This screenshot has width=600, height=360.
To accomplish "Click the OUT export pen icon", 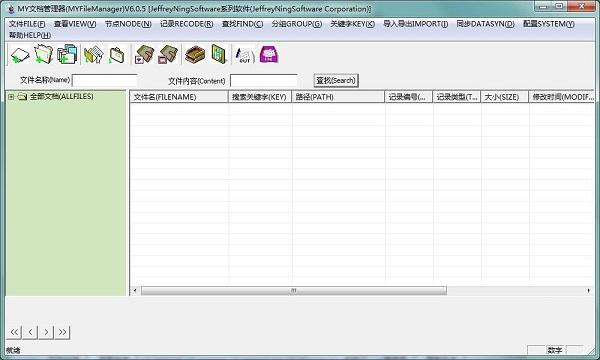I will click(x=245, y=55).
